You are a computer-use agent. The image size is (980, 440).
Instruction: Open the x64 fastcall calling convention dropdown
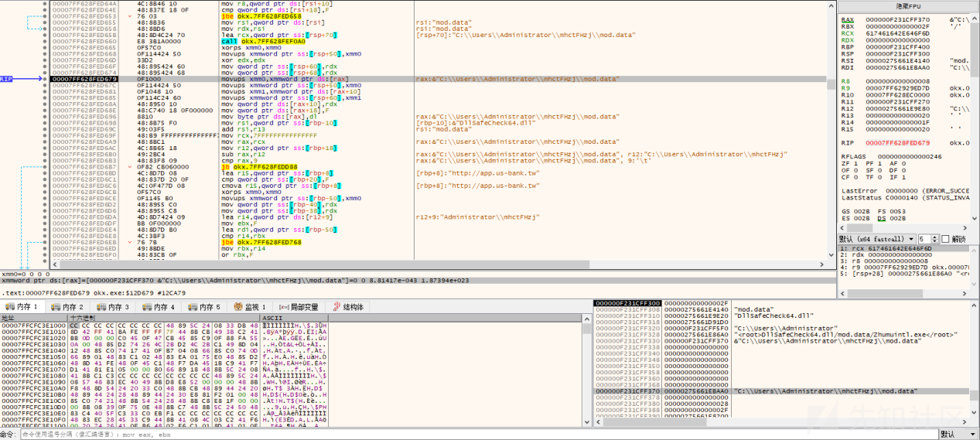coord(878,239)
